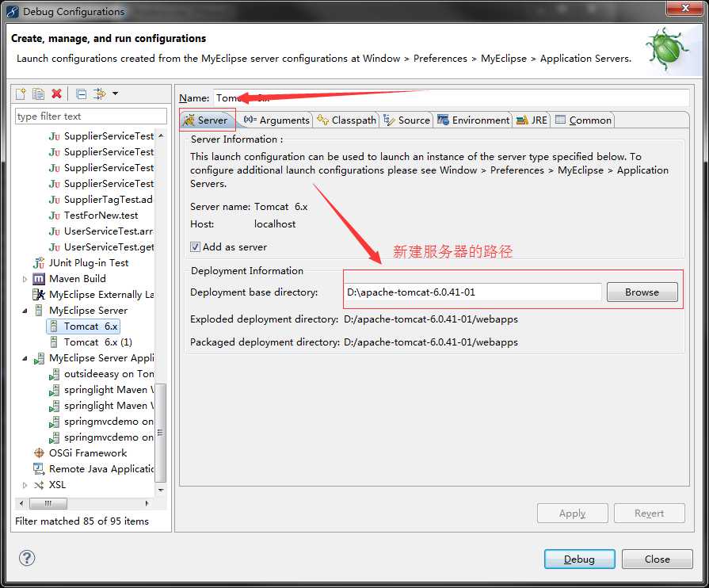The image size is (709, 588).
Task: Click the Browse button
Action: click(x=642, y=292)
